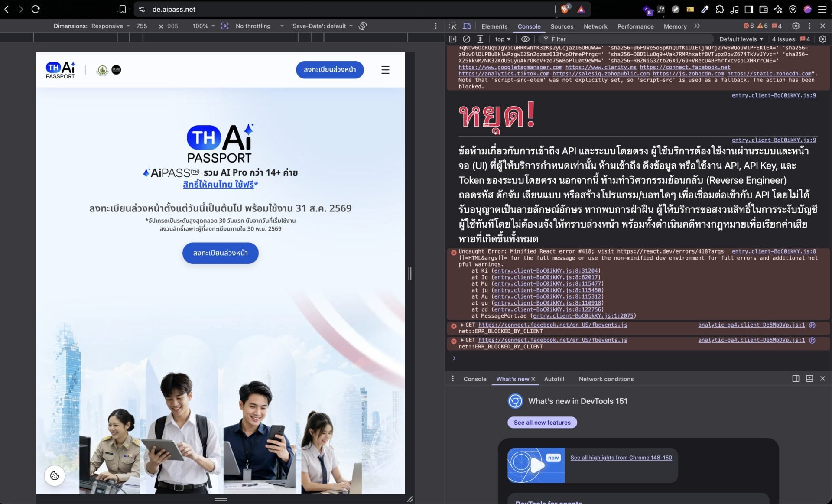Open the top JavaScript context dropdown
This screenshot has height=504, width=832.
(503, 39)
